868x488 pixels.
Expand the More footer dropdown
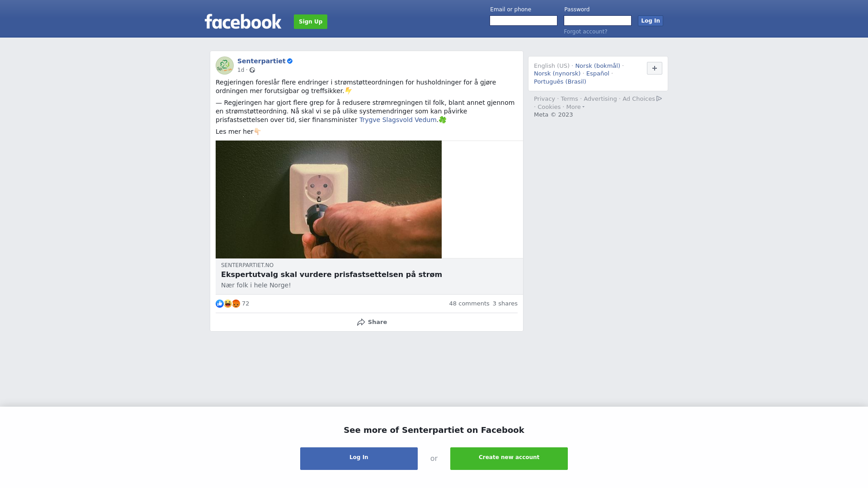pyautogui.click(x=575, y=107)
